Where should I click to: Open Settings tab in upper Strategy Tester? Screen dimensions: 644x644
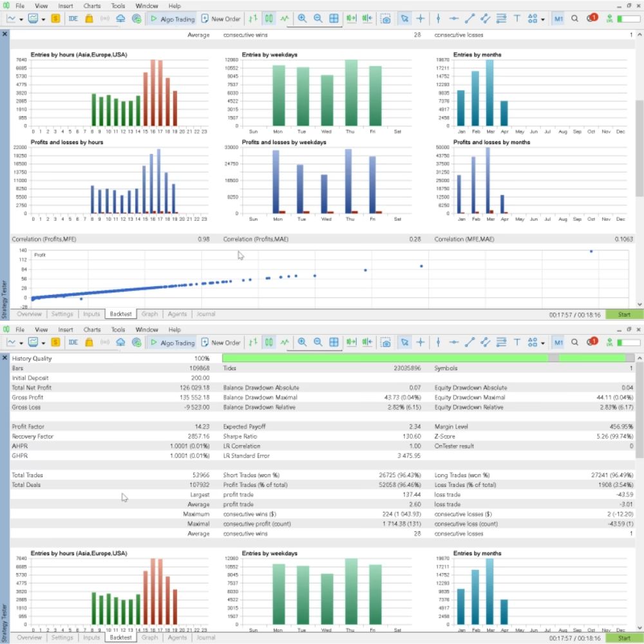tap(62, 314)
